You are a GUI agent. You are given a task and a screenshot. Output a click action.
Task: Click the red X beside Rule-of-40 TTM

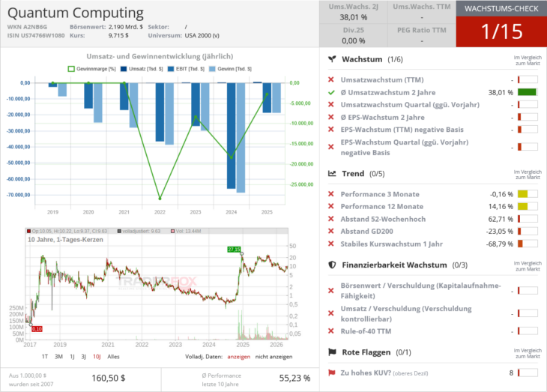[x=331, y=331]
